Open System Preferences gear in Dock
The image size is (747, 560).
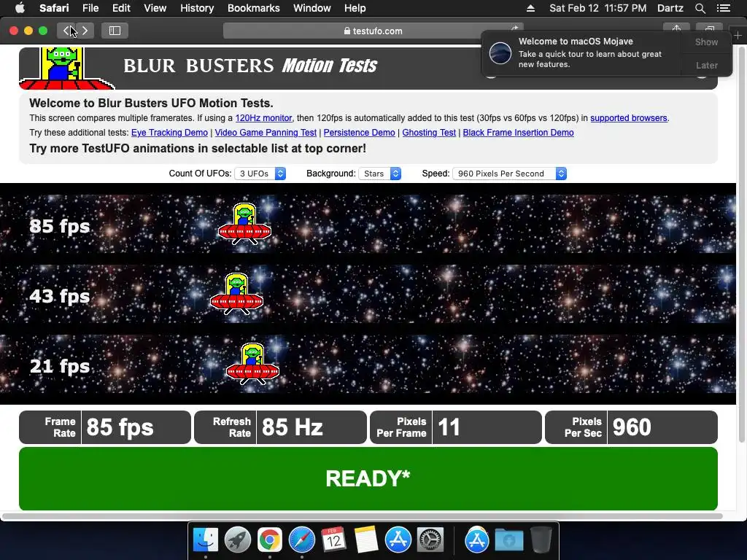[x=430, y=540]
